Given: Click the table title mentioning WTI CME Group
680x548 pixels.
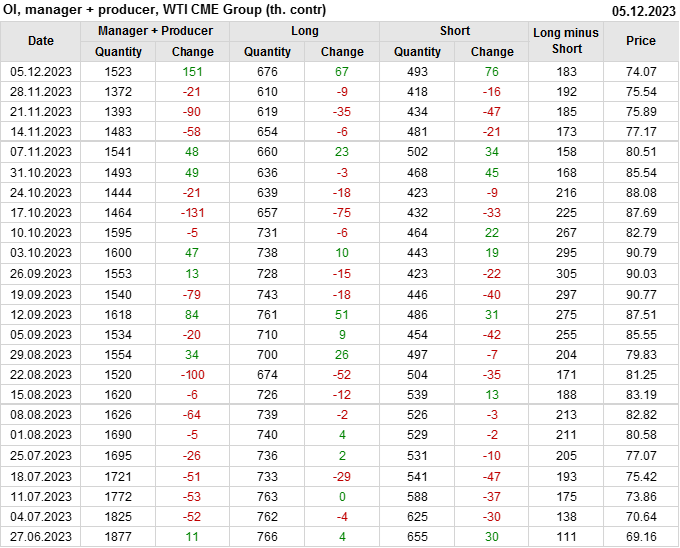Looking at the screenshot, I should click(163, 10).
